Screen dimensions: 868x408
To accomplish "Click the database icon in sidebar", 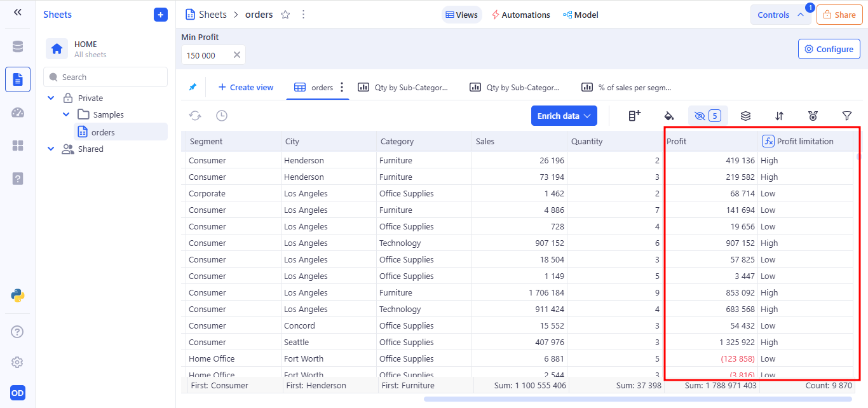I will click(18, 46).
